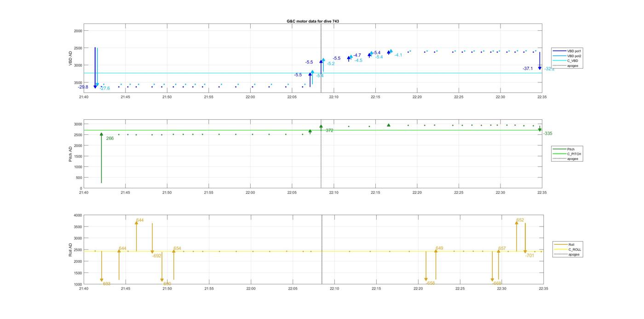Click the '-701' value label in Roll plot

(x=530, y=255)
